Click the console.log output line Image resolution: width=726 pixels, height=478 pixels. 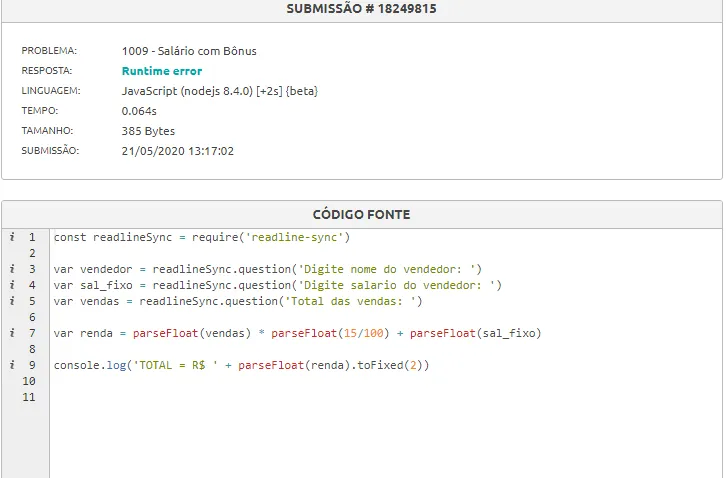(241, 365)
